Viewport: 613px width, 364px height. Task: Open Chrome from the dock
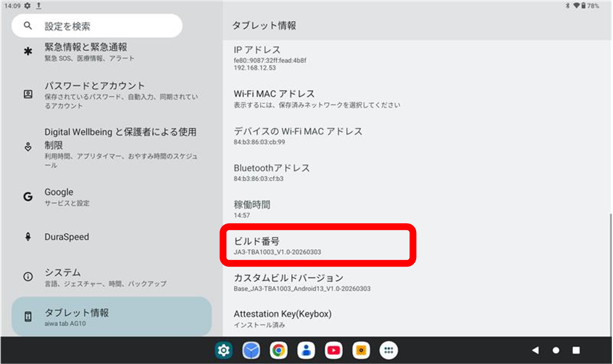pyautogui.click(x=279, y=350)
